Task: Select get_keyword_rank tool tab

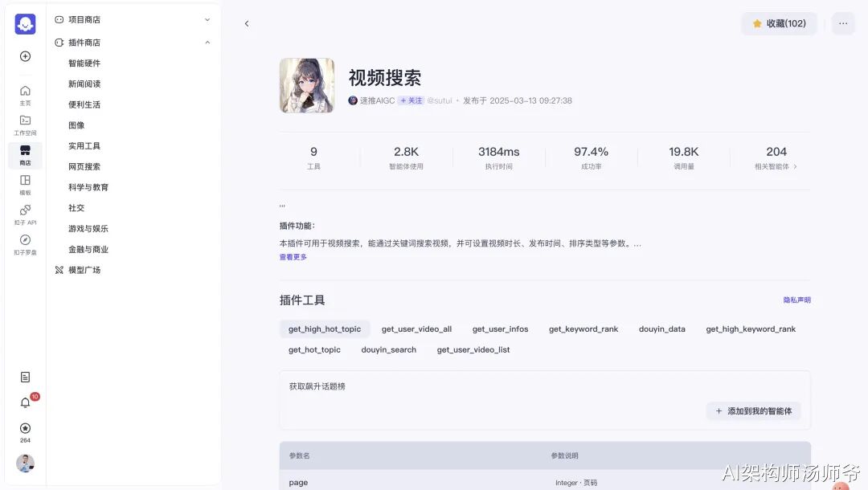Action: click(583, 329)
